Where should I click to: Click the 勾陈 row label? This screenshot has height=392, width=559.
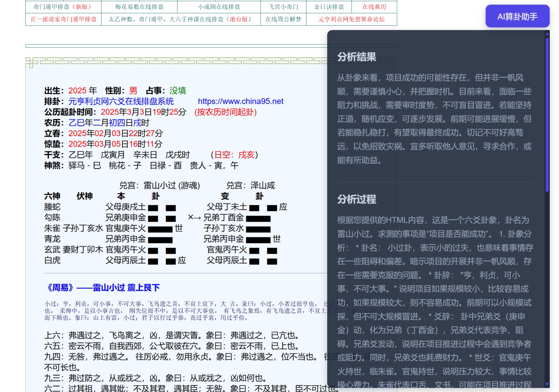52,217
